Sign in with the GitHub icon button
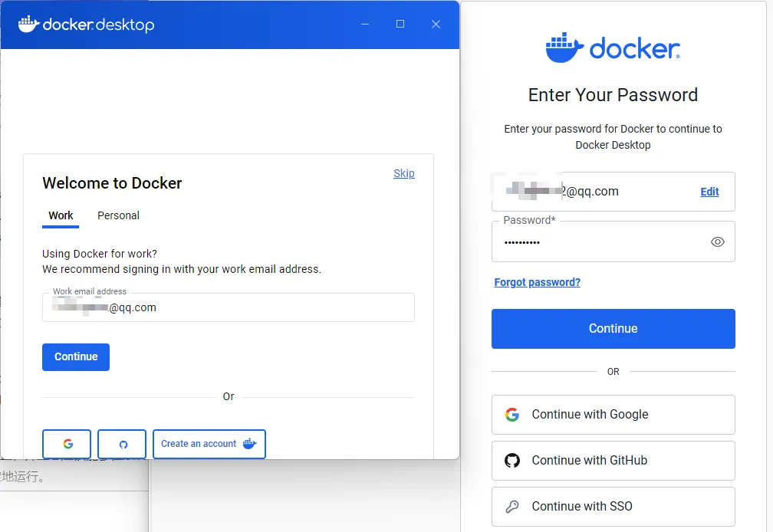 tap(122, 444)
